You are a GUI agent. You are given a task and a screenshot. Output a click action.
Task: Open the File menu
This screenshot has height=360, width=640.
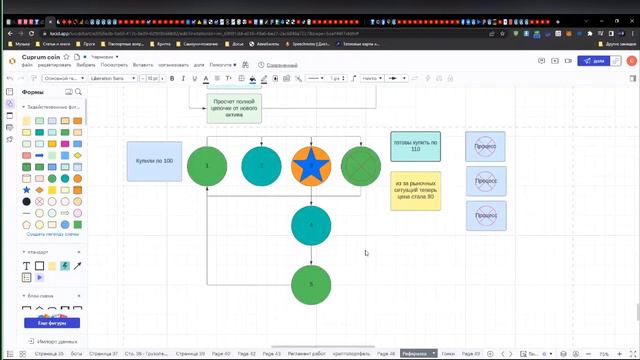click(27, 65)
